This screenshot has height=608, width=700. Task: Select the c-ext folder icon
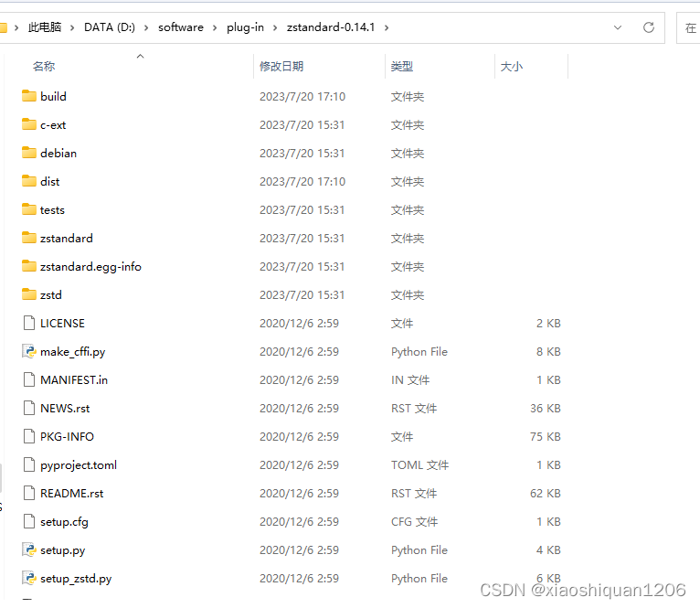pos(29,124)
